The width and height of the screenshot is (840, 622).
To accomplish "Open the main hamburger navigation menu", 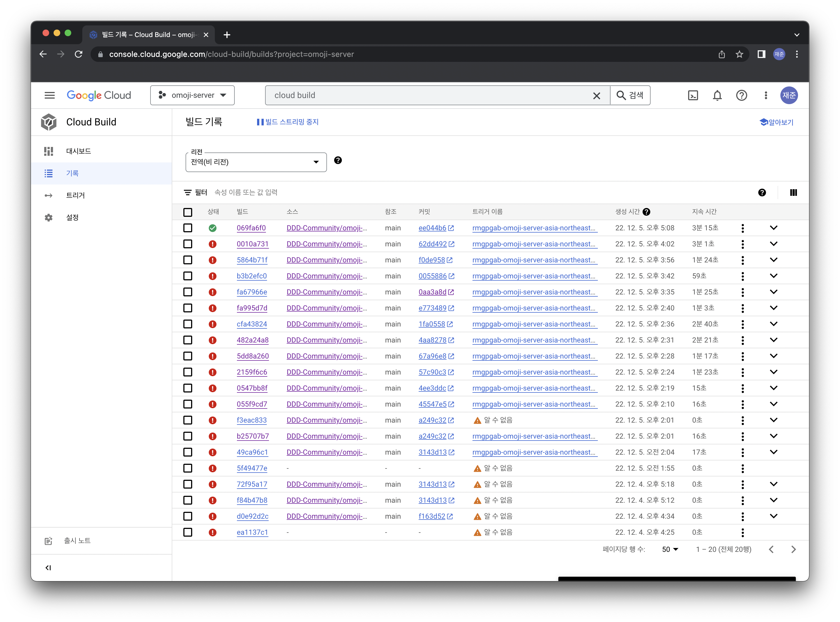I will click(x=50, y=95).
